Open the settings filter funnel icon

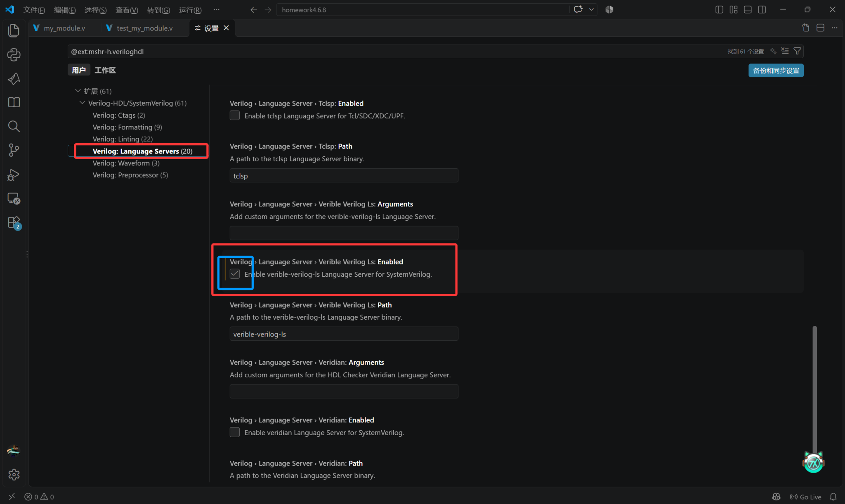click(x=797, y=51)
